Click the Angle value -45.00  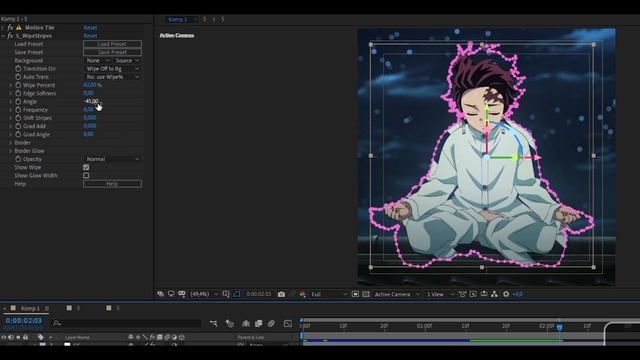[91, 101]
